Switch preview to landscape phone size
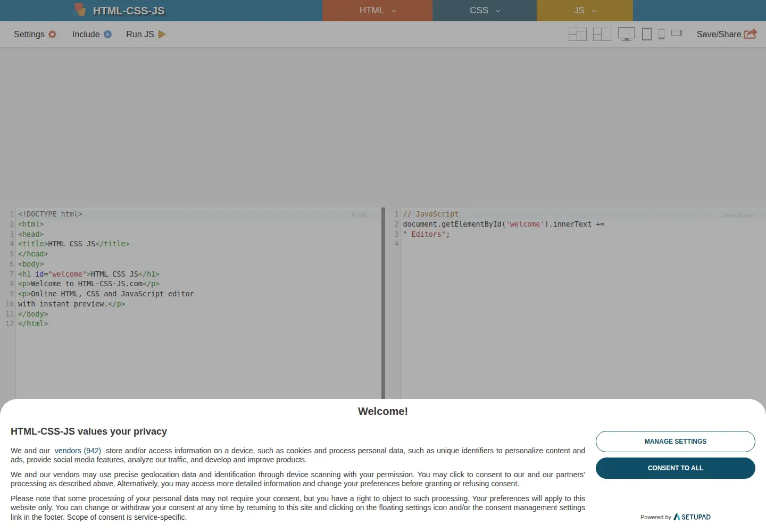The image size is (766, 532). coord(677,32)
